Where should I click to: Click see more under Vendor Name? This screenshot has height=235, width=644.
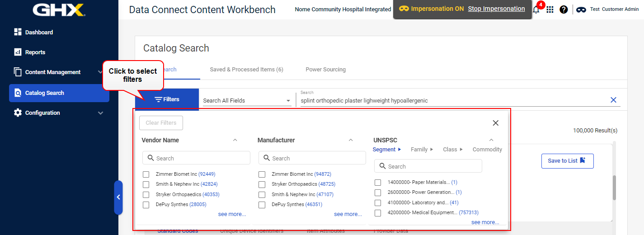pyautogui.click(x=232, y=214)
